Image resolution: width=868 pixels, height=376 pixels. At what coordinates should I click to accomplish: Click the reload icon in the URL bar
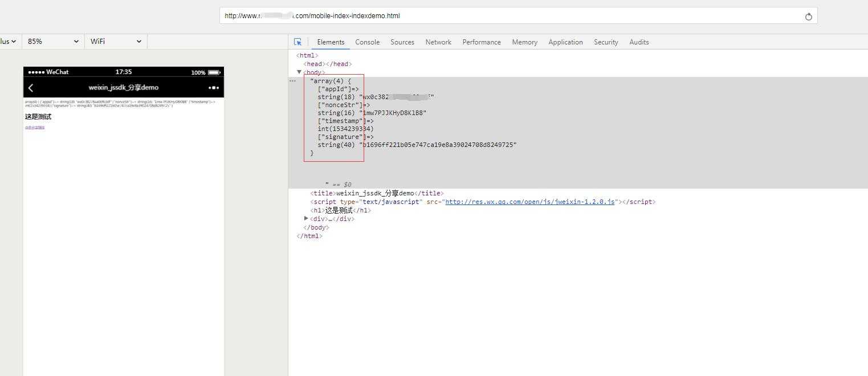(x=808, y=17)
